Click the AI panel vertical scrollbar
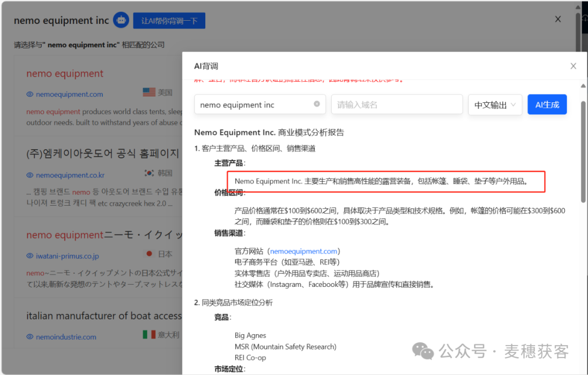 (583, 152)
